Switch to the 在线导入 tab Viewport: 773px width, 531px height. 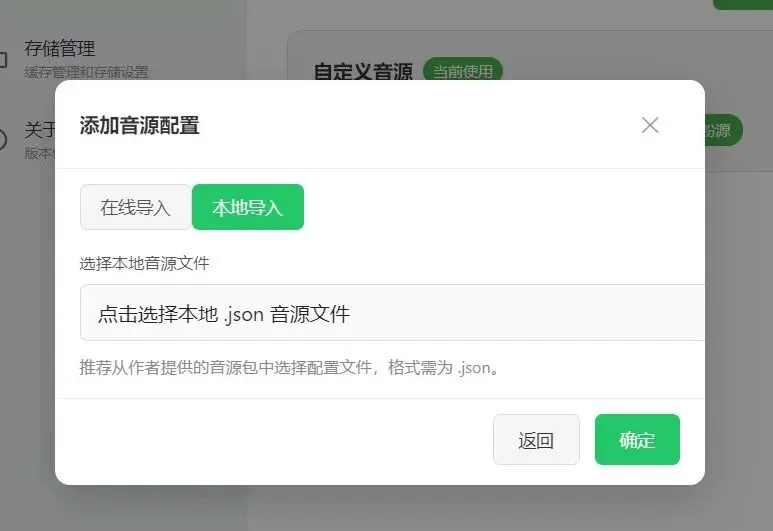136,207
